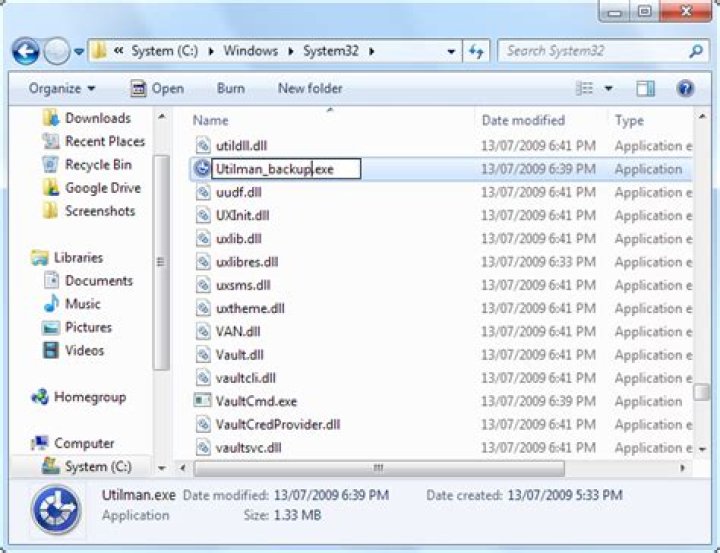
Task: Expand the change view options arrow
Action: pyautogui.click(x=608, y=88)
